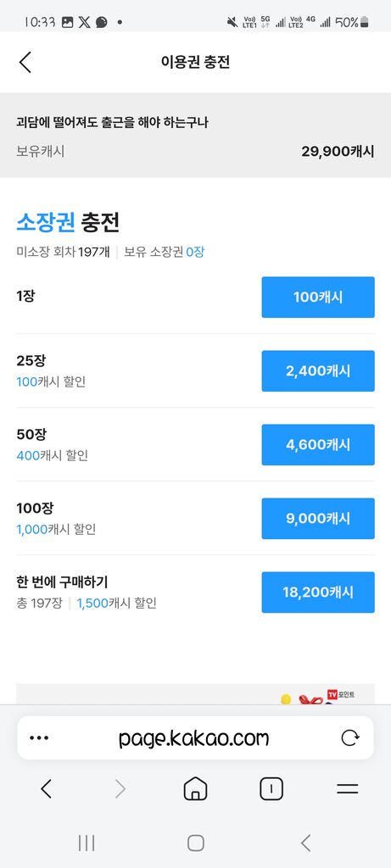Open the TV포인트 promotional banner
Screen dimensions: 391x868
(x=195, y=694)
